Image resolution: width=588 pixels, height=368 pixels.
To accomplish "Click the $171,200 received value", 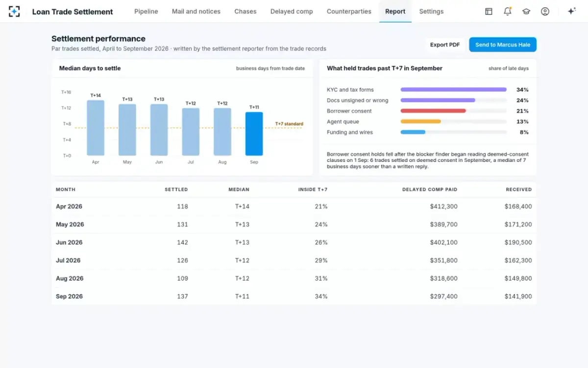I will click(518, 224).
